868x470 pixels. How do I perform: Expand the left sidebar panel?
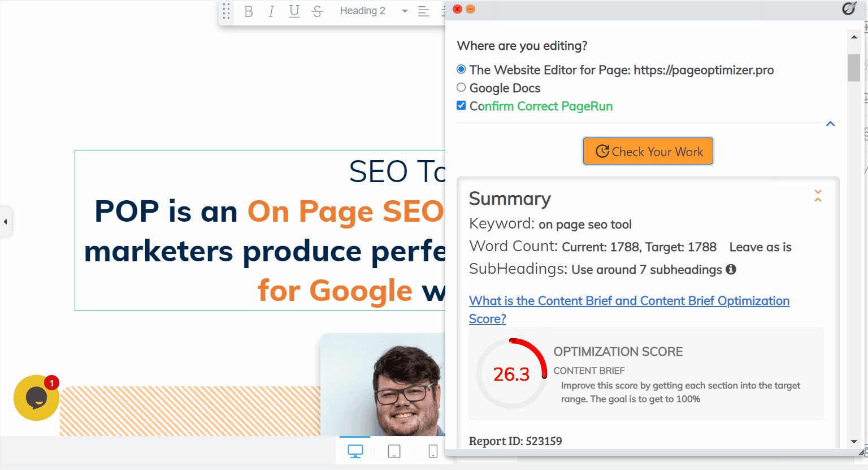pyautogui.click(x=6, y=222)
